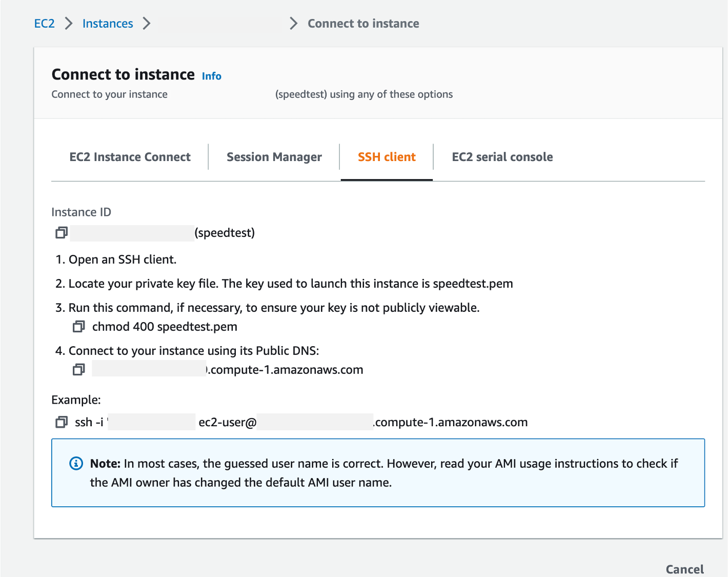
Task: Click the Connect to instance breadcrumb text
Action: pyautogui.click(x=363, y=24)
